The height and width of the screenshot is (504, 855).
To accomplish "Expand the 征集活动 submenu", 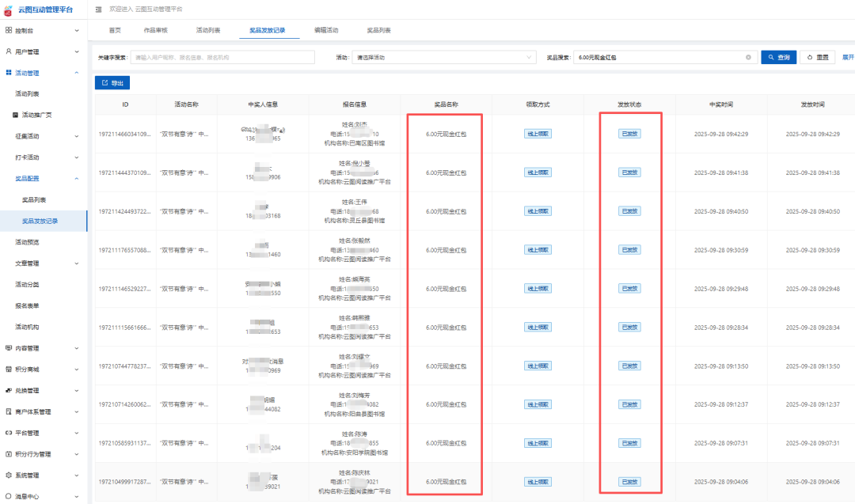I will click(76, 136).
